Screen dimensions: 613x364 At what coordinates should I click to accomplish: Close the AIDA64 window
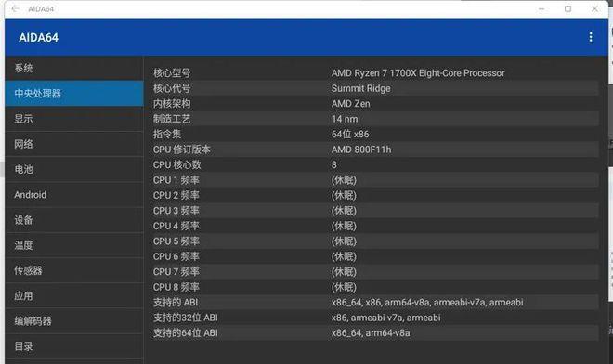[594, 8]
